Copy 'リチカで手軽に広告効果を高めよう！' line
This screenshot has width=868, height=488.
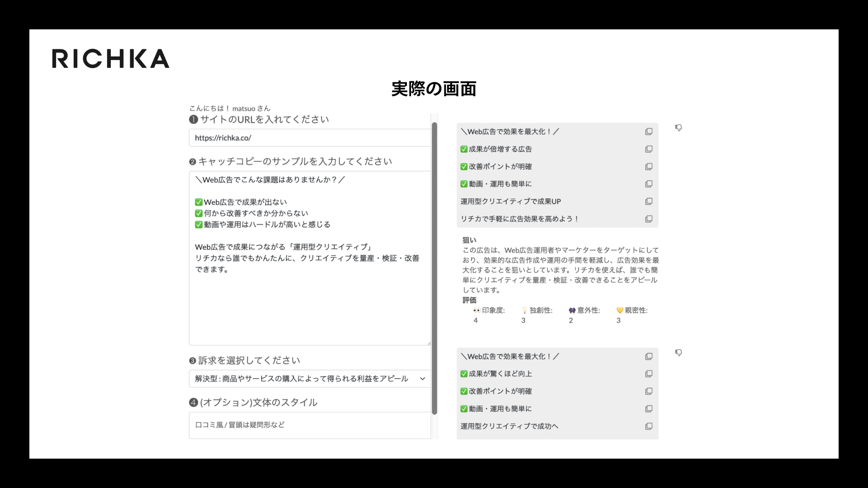pyautogui.click(x=649, y=219)
